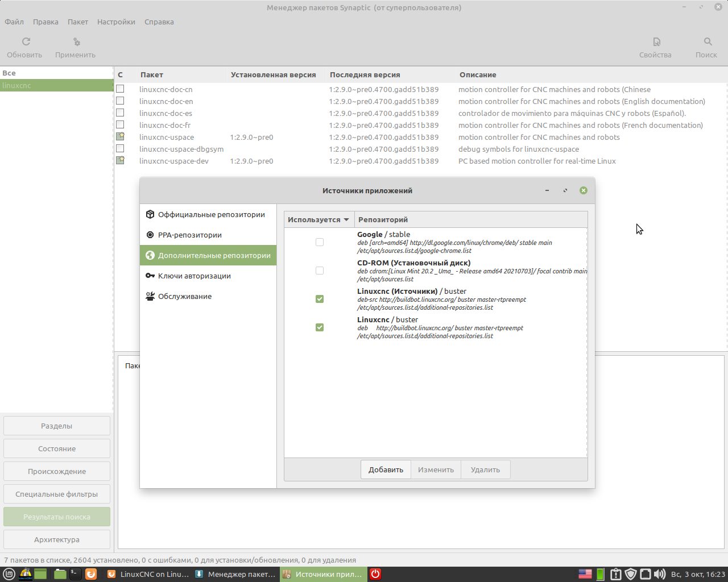Filter by Состояние button
Screen dimensions: 728x582
pos(57,448)
